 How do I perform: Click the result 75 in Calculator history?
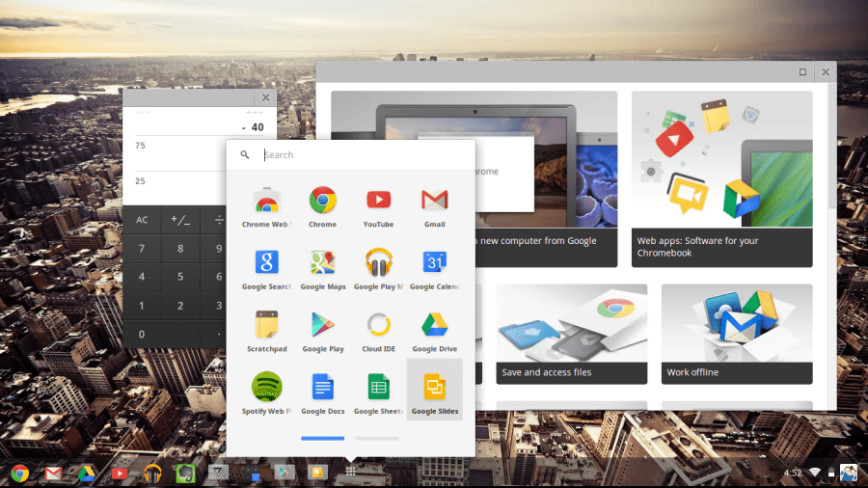(x=140, y=146)
